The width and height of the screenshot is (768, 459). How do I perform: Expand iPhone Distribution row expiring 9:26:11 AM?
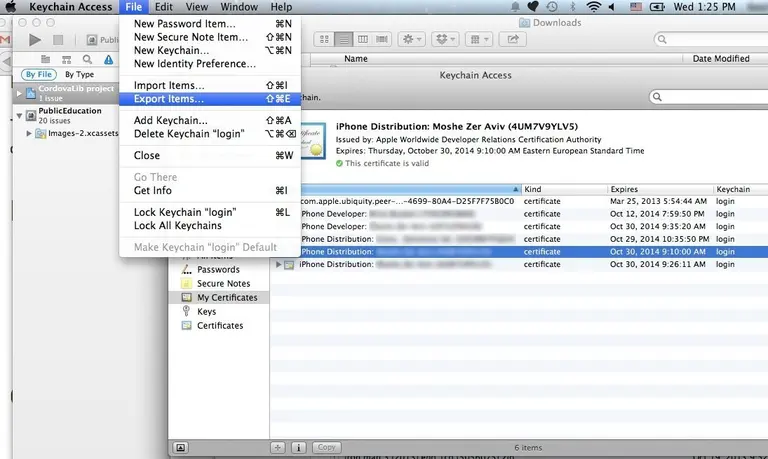coord(278,265)
